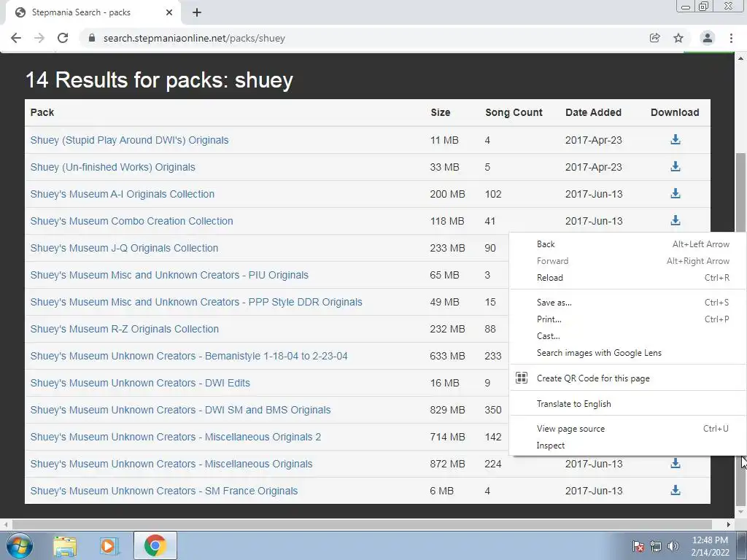
Task: Click the horizontal scrollbar right arrow
Action: (x=729, y=524)
